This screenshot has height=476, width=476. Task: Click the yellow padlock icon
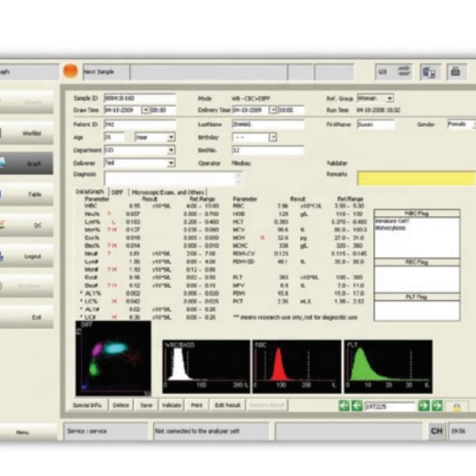click(x=457, y=407)
